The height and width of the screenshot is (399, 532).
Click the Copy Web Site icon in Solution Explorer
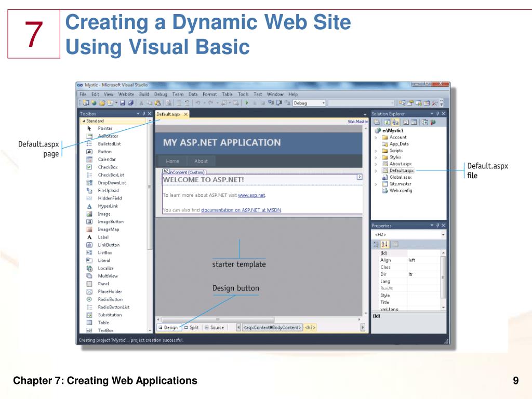[x=425, y=122]
